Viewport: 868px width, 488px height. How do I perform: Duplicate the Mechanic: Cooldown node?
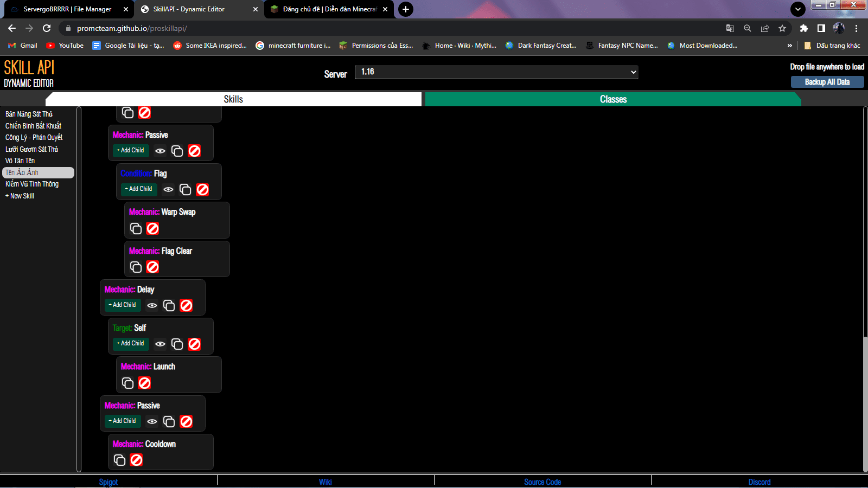click(119, 460)
